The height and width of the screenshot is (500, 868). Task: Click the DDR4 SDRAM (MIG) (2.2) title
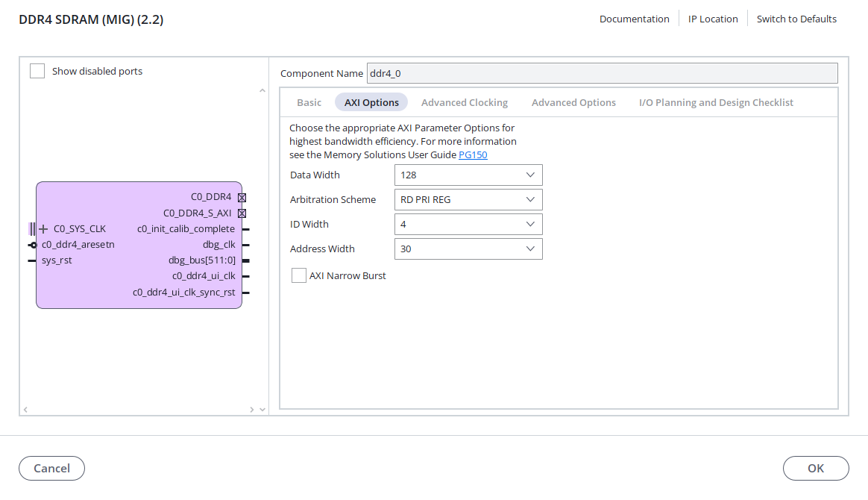[91, 19]
